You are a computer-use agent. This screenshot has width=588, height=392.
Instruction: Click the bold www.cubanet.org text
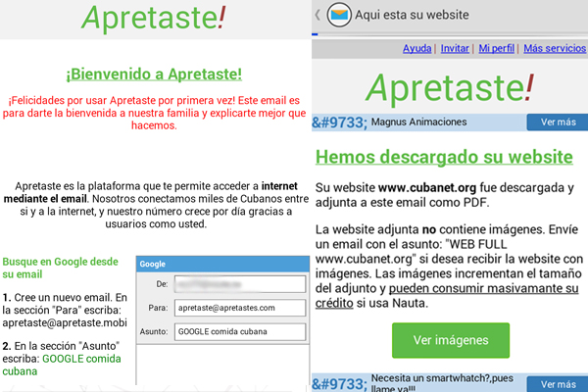click(427, 187)
